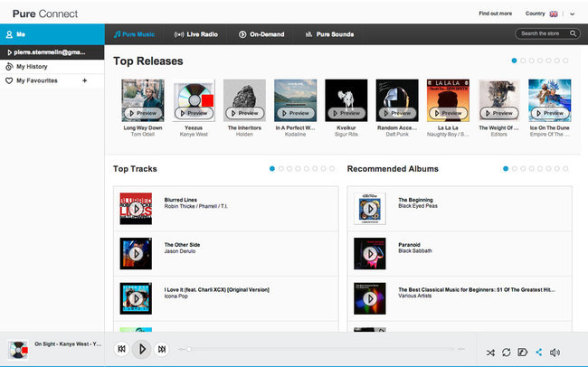Play Blurred Lines track cover icon
Image resolution: width=588 pixels, height=367 pixels.
[136, 209]
